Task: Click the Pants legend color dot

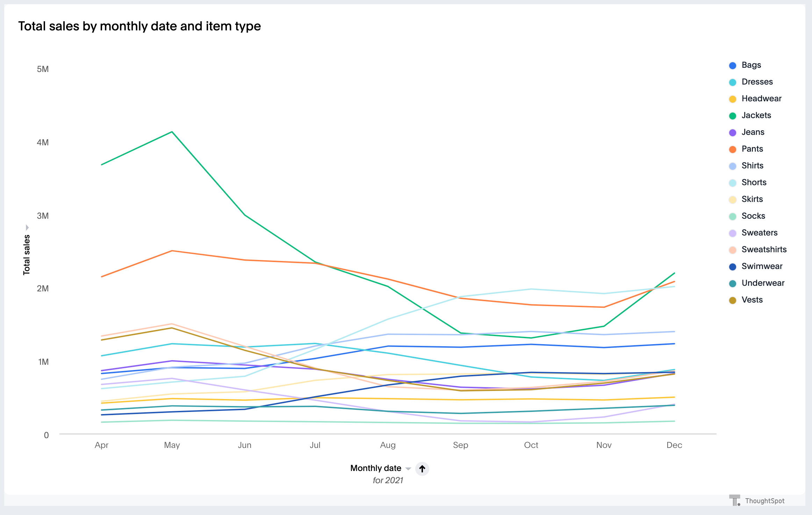Action: pyautogui.click(x=733, y=148)
